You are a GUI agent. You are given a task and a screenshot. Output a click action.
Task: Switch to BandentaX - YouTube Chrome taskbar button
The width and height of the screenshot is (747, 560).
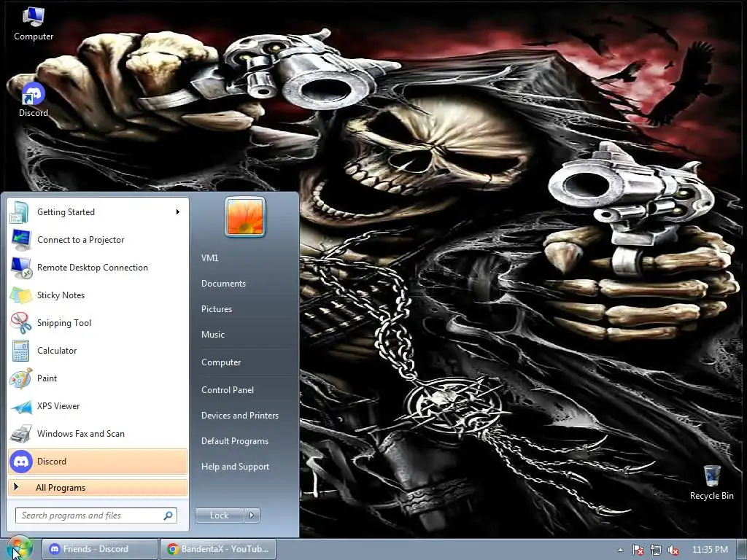[x=217, y=549]
